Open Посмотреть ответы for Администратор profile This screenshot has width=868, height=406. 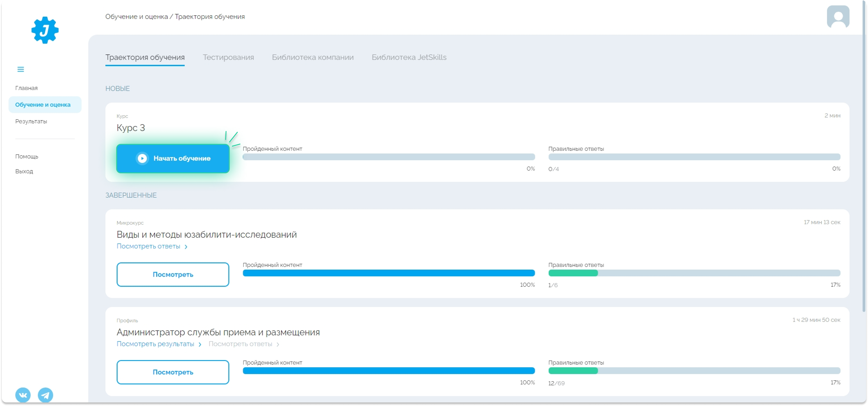pos(240,344)
